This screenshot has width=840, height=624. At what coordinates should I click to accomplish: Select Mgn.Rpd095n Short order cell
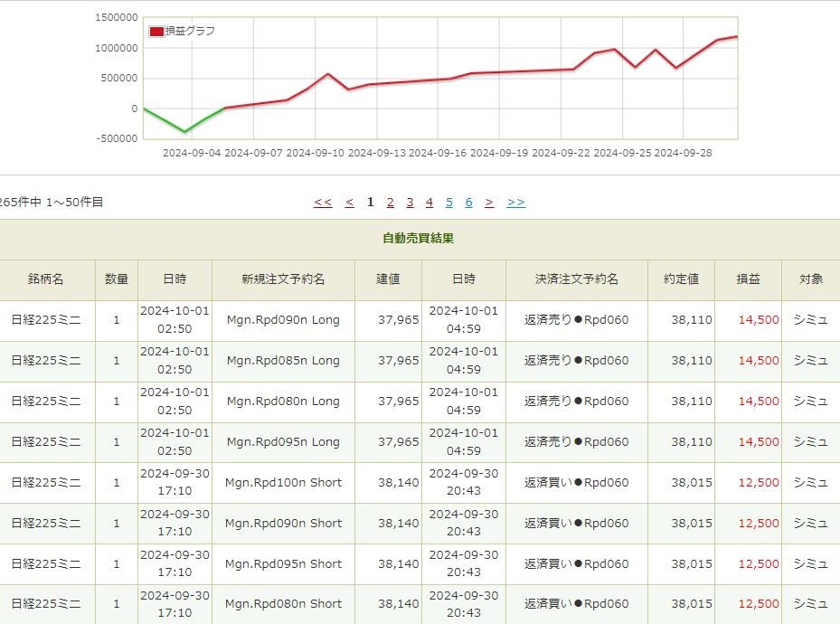283,564
